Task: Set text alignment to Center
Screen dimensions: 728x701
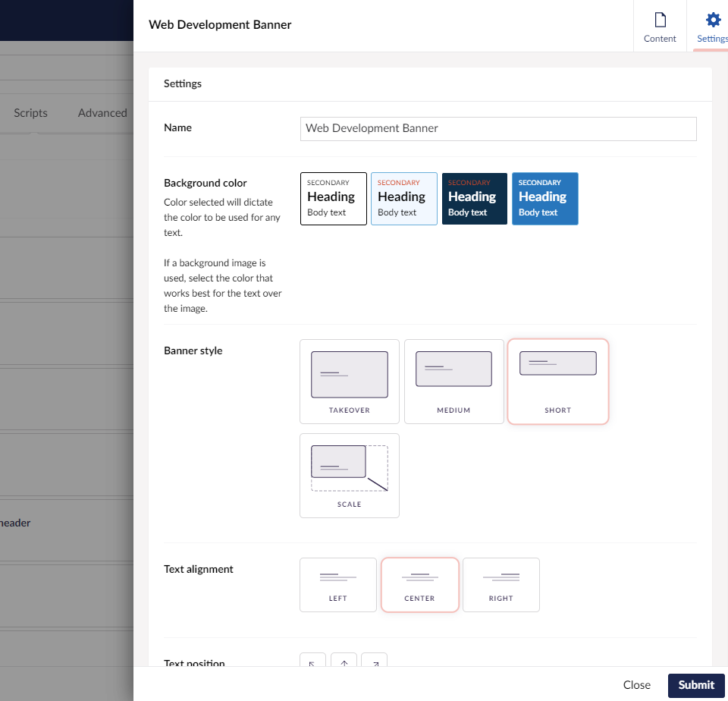Action: coord(419,584)
